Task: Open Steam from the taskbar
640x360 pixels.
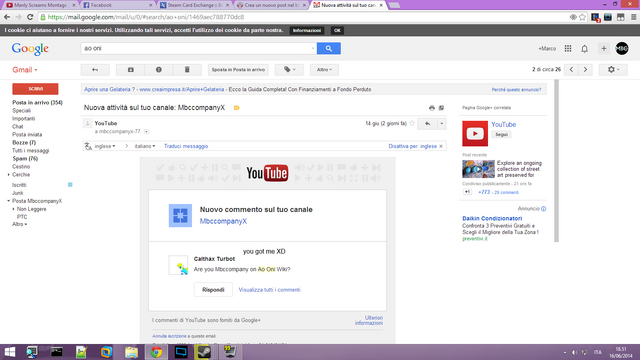Action: 204,352
